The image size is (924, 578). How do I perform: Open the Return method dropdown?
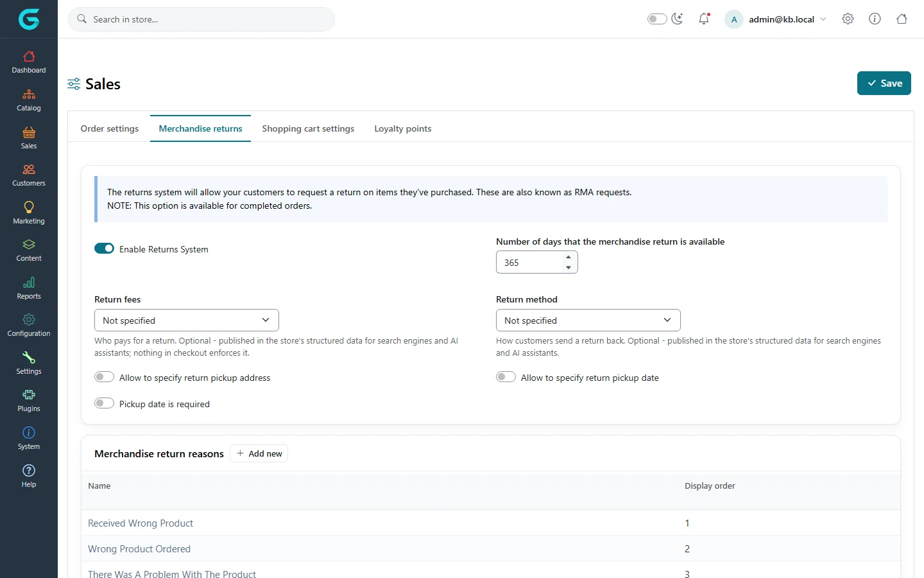coord(588,320)
